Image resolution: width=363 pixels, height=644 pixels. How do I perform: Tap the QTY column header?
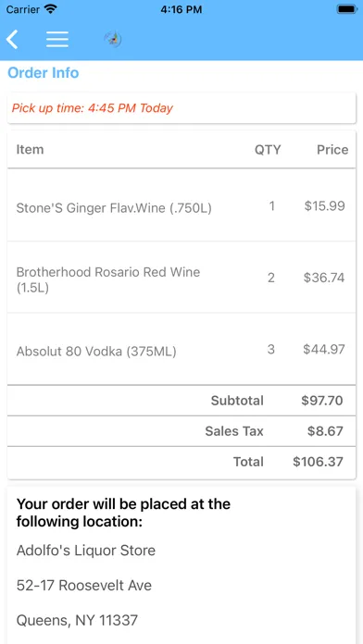tap(268, 150)
